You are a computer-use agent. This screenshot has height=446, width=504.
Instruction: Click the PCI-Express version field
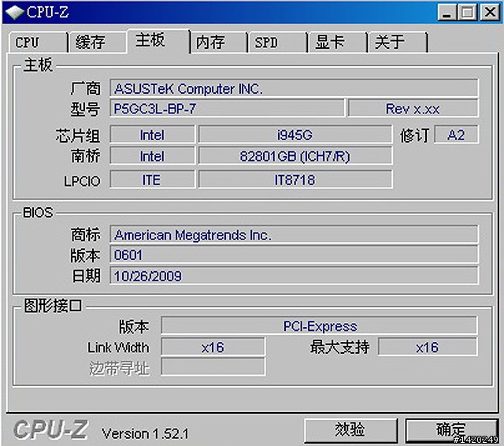click(319, 325)
